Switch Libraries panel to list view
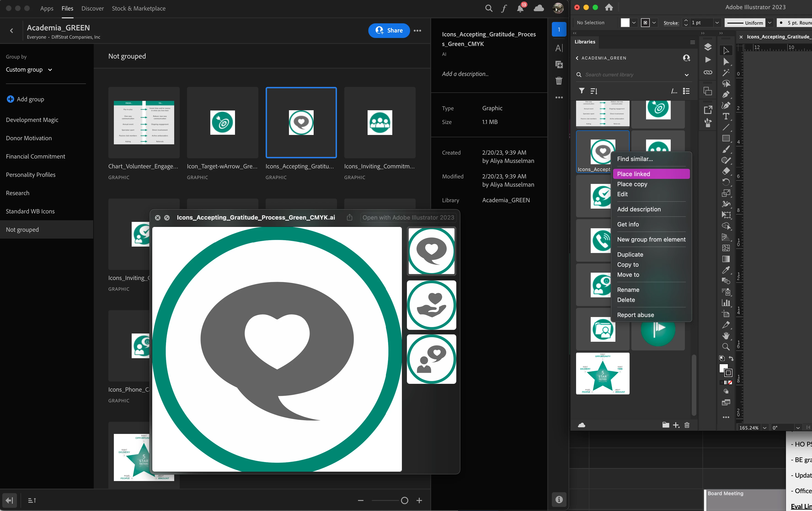The image size is (812, 511). (x=686, y=91)
